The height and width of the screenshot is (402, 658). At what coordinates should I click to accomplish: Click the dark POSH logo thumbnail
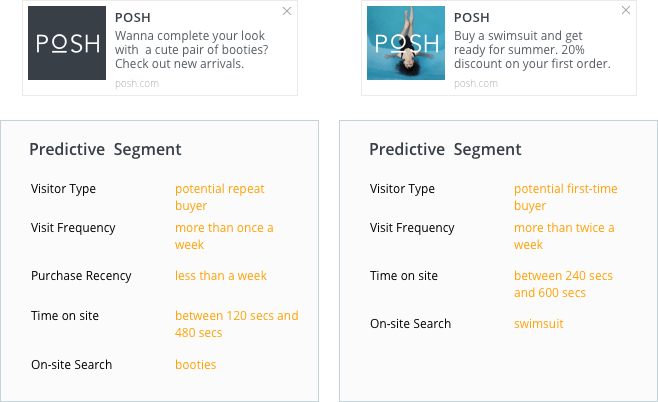pyautogui.click(x=67, y=43)
